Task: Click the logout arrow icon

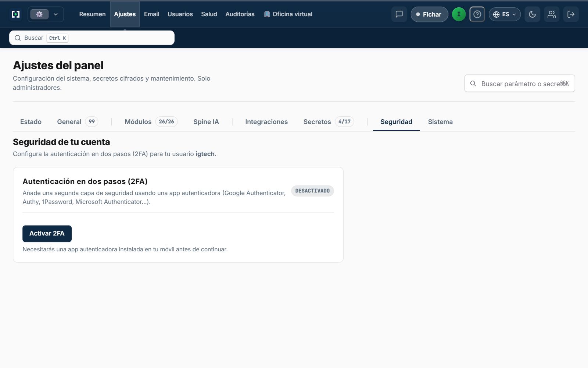Action: pyautogui.click(x=571, y=14)
